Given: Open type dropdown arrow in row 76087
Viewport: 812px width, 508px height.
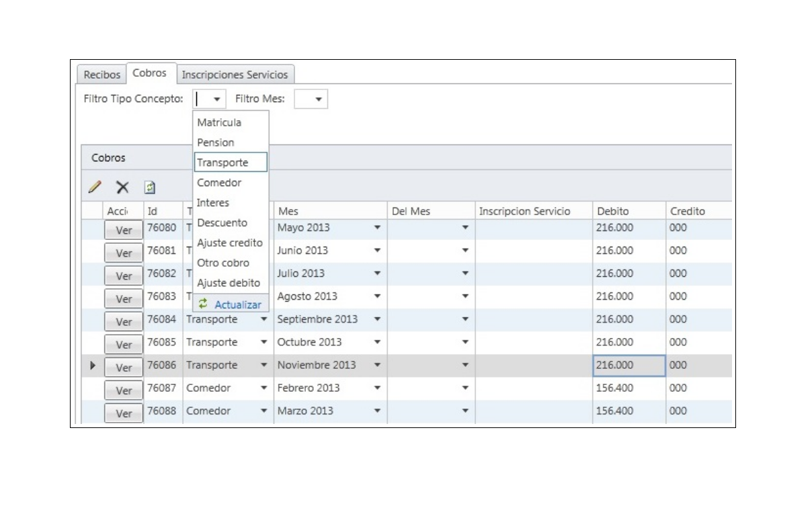Looking at the screenshot, I should coord(263,388).
